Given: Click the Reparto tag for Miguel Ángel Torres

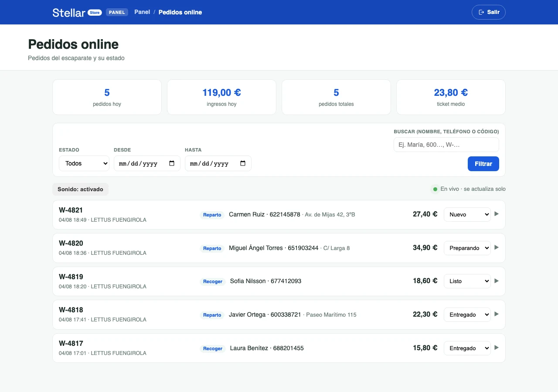Looking at the screenshot, I should (212, 248).
